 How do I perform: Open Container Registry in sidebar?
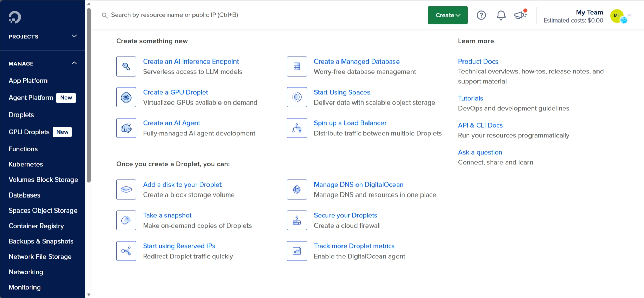(36, 226)
